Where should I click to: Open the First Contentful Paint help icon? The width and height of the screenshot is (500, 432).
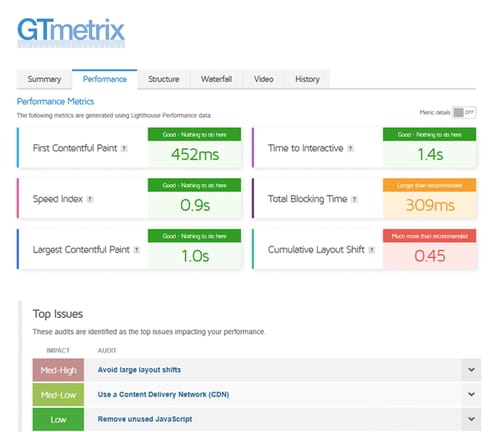pyautogui.click(x=124, y=148)
